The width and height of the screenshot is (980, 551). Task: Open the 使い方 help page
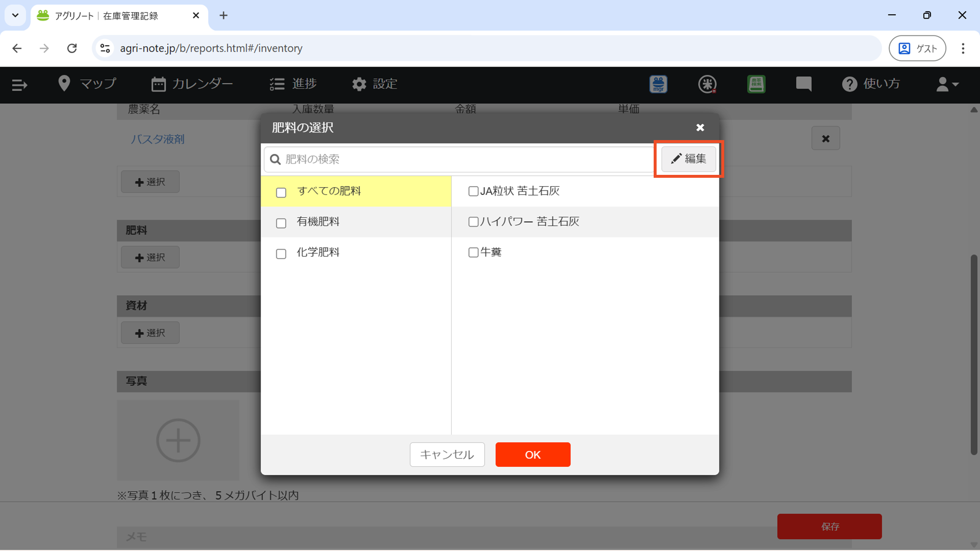click(x=871, y=84)
